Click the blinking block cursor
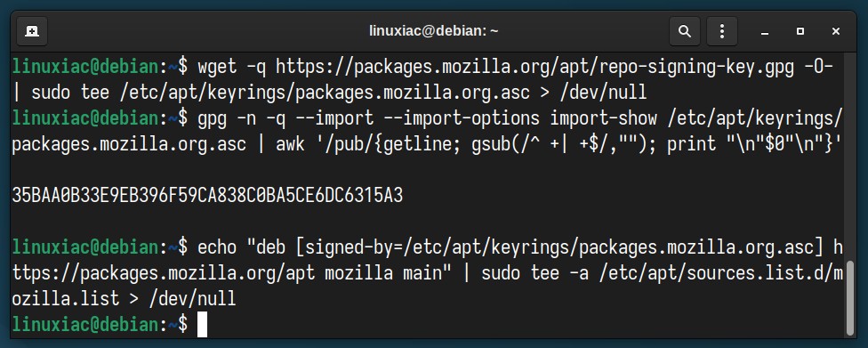The width and height of the screenshot is (868, 348). (202, 324)
